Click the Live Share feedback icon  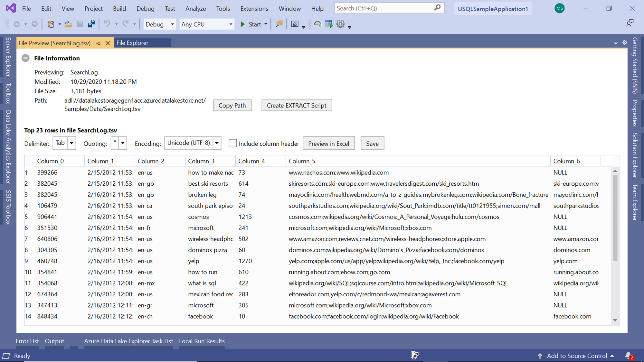[x=630, y=23]
